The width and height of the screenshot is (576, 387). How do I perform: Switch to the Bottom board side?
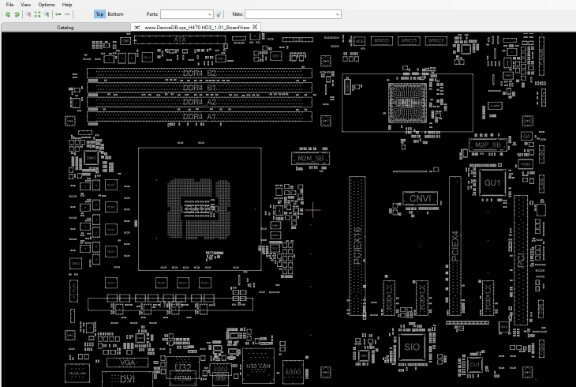[x=115, y=14]
